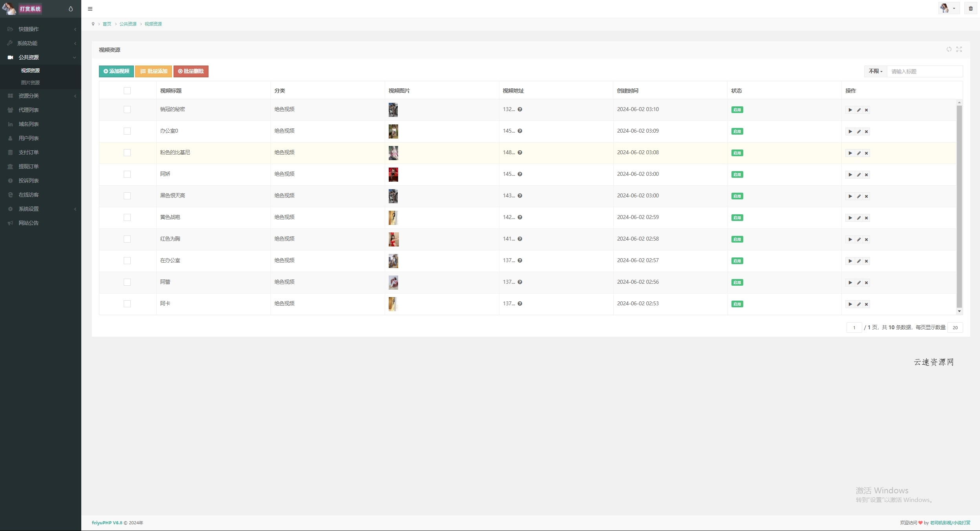The width and height of the screenshot is (980, 531).
Task: Expand the panel to fullscreen
Action: click(959, 49)
